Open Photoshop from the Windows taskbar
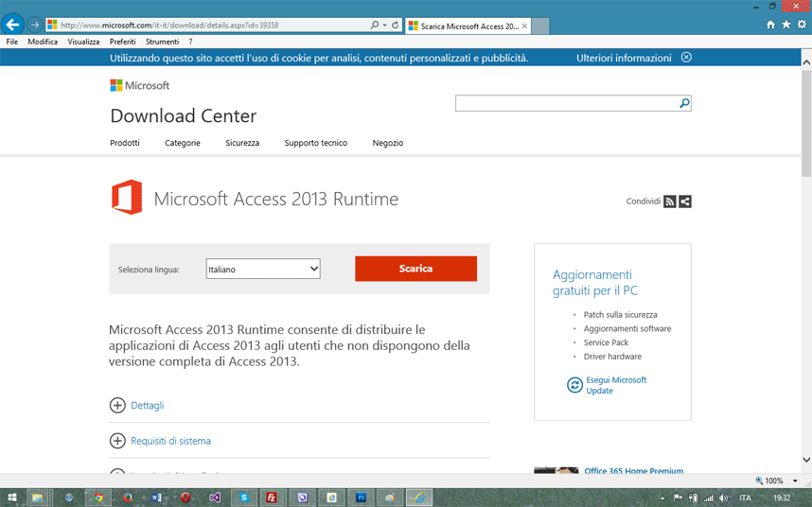This screenshot has width=812, height=507. 362,498
